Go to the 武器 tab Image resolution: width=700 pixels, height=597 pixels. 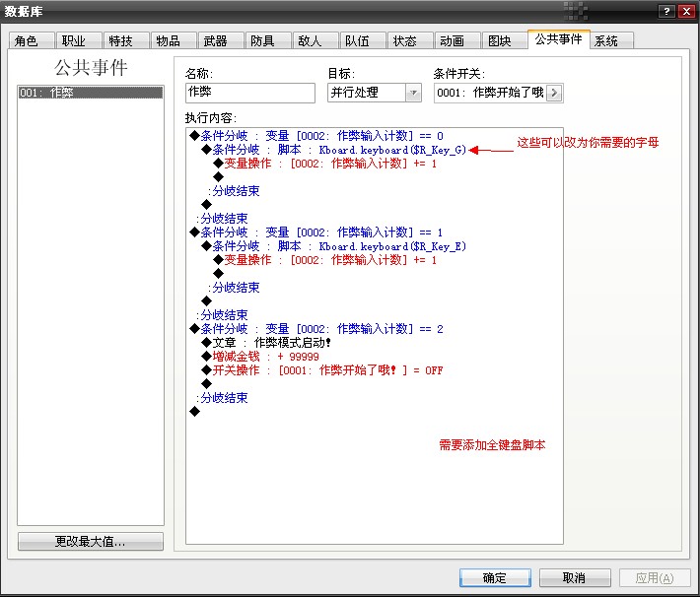tap(221, 40)
